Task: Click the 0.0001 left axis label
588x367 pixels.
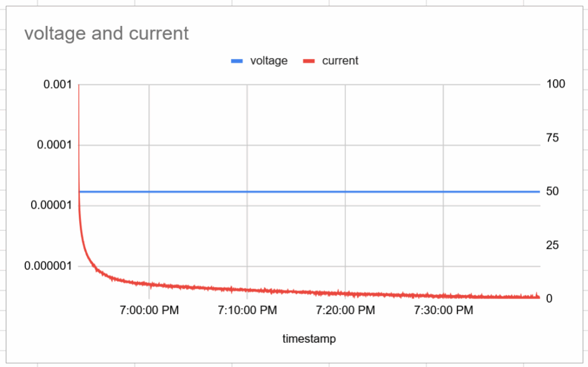Action: coord(54,145)
